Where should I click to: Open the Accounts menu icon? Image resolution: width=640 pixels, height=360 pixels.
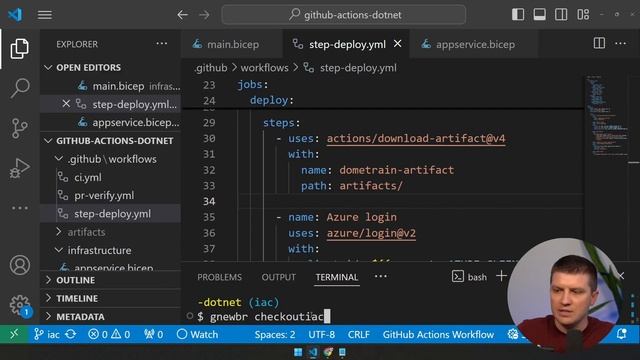19,265
